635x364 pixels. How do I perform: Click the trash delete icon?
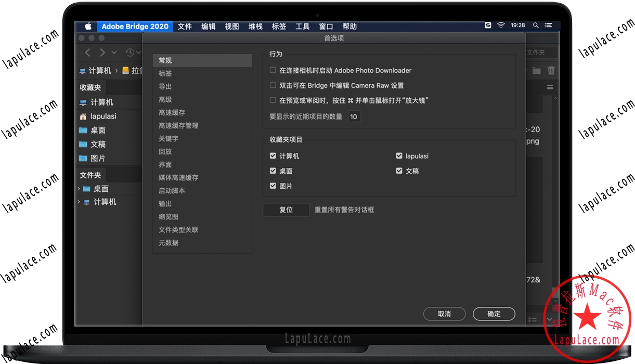551,70
